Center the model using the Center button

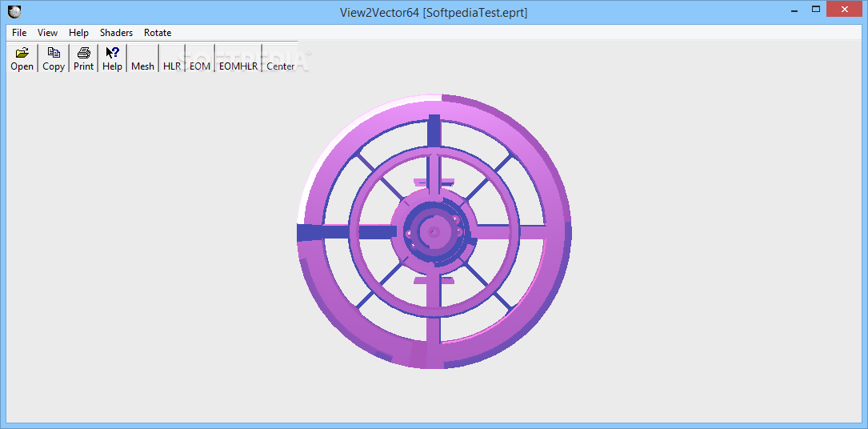click(281, 58)
